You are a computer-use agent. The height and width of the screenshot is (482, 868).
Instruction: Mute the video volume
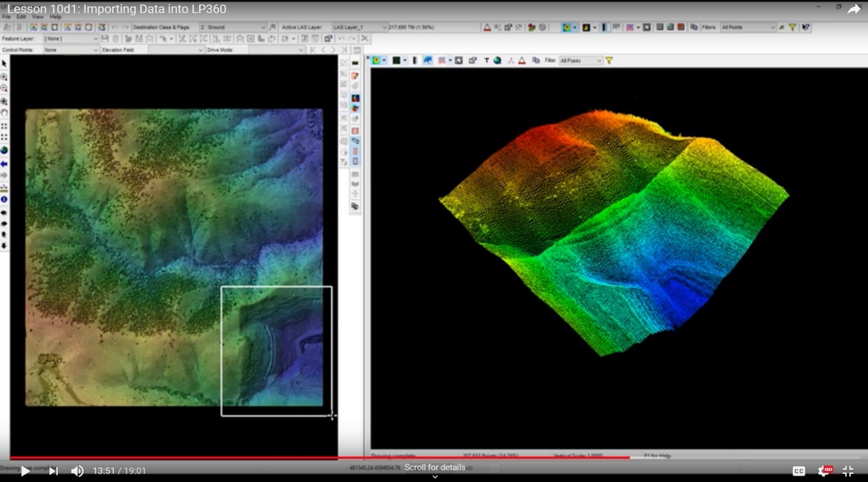[77, 471]
